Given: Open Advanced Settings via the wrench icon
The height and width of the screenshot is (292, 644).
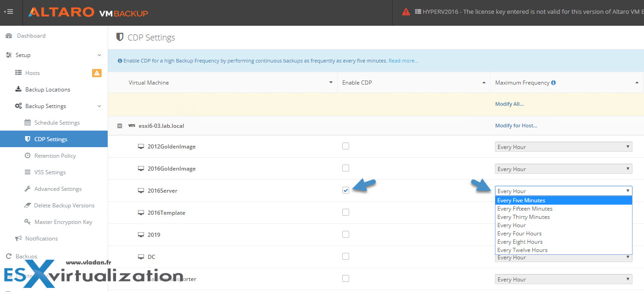Looking at the screenshot, I should pyautogui.click(x=27, y=189).
